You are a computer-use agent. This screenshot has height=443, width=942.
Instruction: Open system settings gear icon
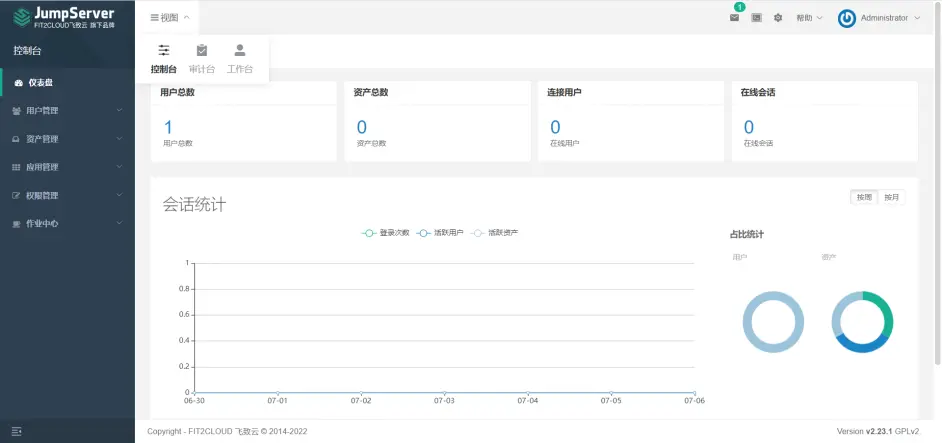(778, 18)
